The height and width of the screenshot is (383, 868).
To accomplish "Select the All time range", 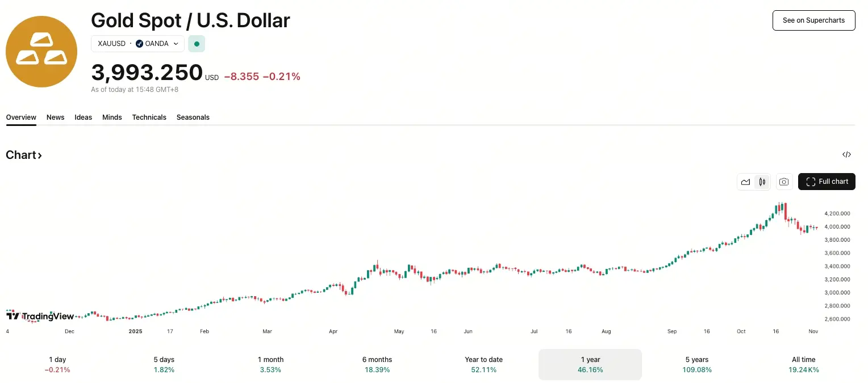I will tap(803, 364).
